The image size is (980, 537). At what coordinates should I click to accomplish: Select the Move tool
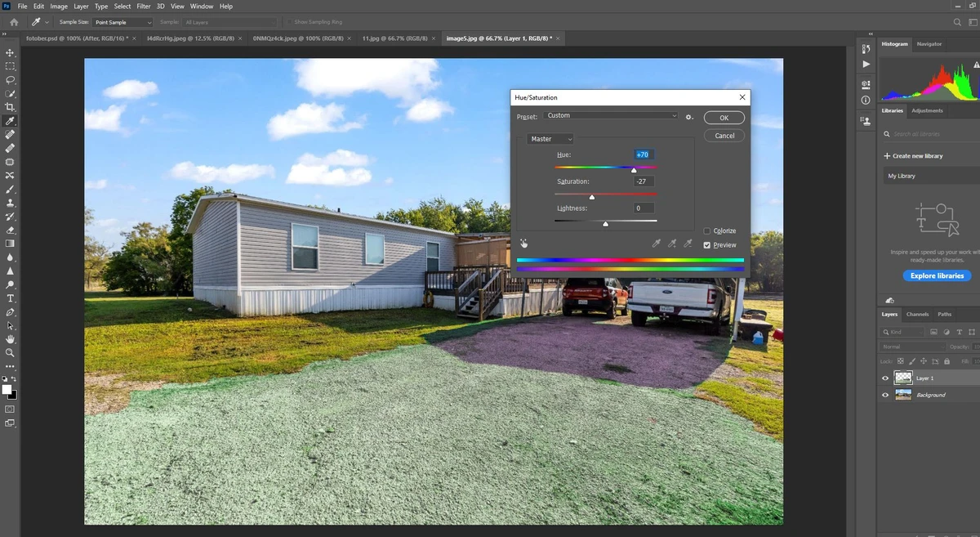click(10, 52)
